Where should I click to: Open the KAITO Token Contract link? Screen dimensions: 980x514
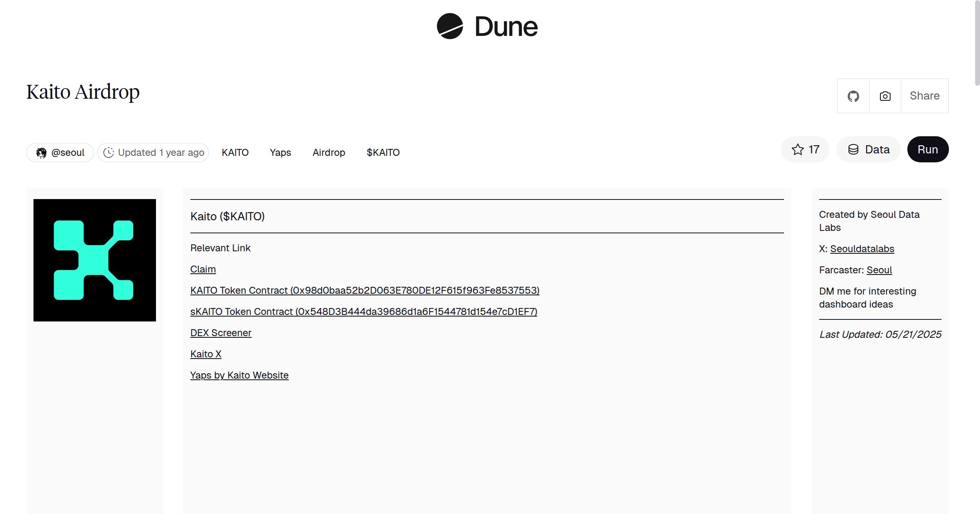[364, 290]
